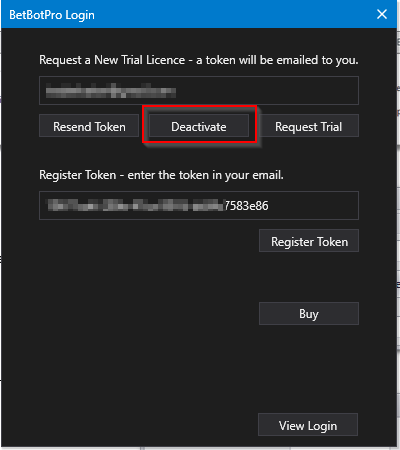
Task: Focus the trial email address field
Action: (199, 90)
